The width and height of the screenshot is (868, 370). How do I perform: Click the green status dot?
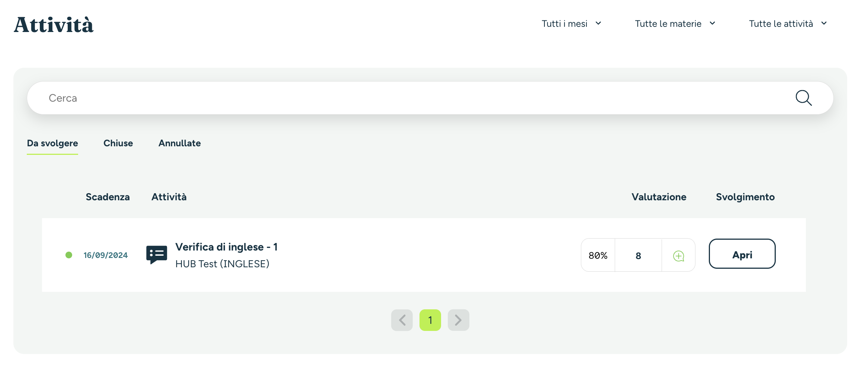[69, 255]
